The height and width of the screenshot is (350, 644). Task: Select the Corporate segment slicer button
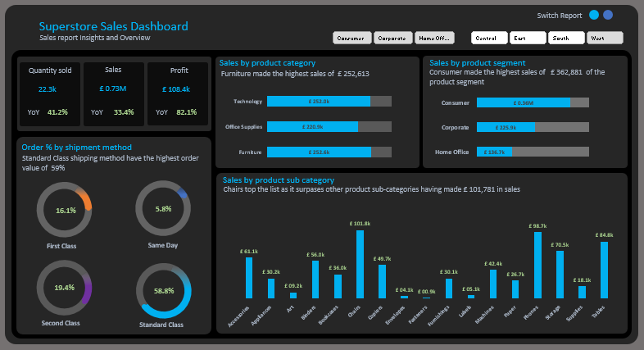coord(392,38)
